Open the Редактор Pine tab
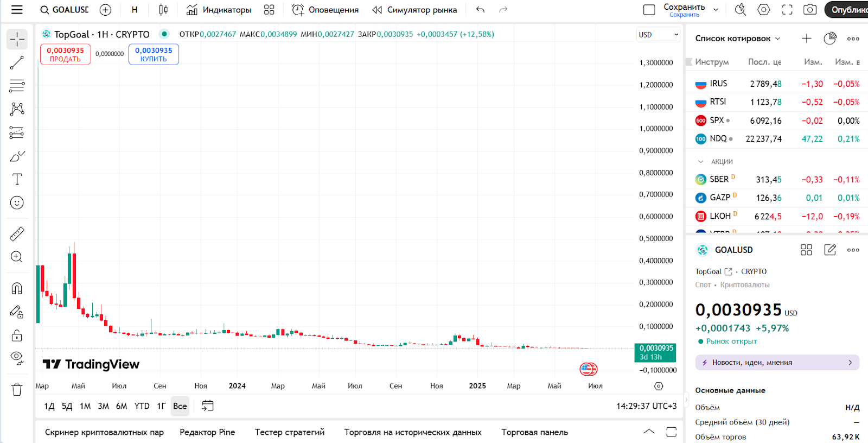 [x=207, y=432]
